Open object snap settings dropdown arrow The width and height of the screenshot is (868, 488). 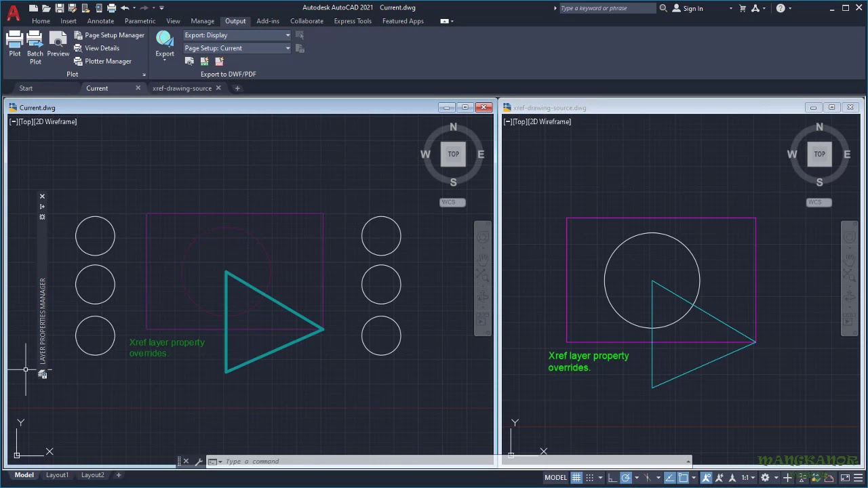coord(693,478)
